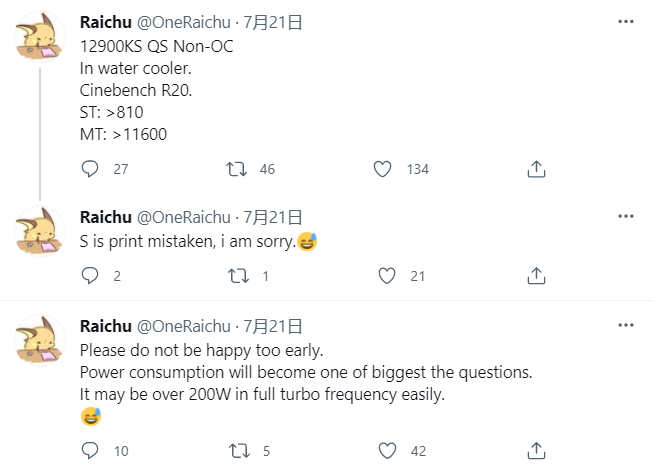Share the 'over 200W' tweet
Screen dimensions: 653x470
click(536, 450)
